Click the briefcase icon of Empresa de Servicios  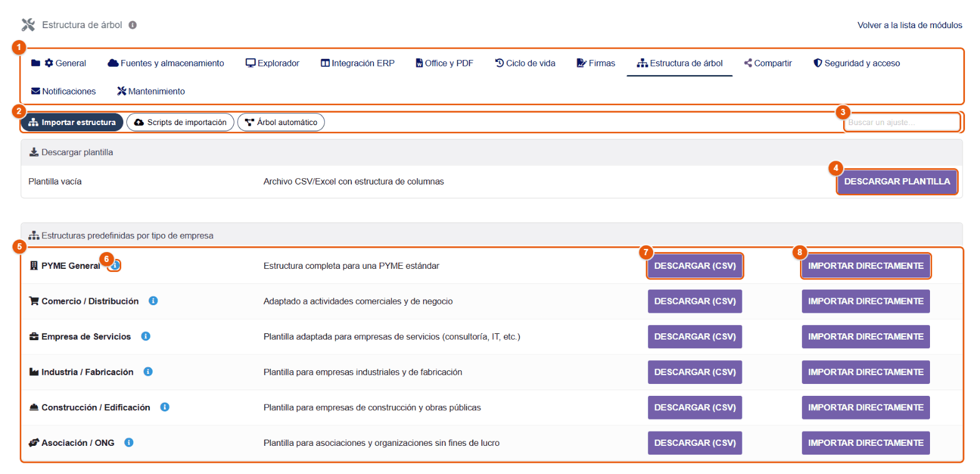tap(34, 336)
